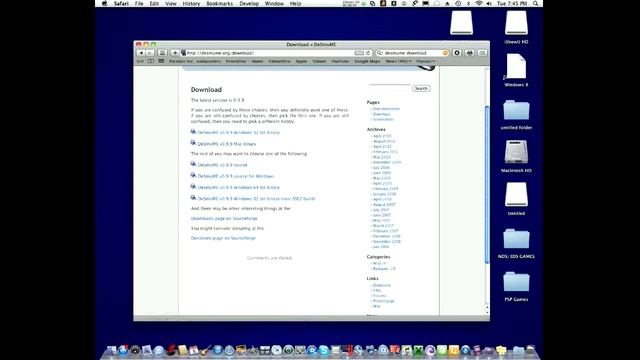This screenshot has width=640, height=360.
Task: Click DeSmuME v0.9.9 Windows 64 bit binary link
Action: [x=239, y=188]
